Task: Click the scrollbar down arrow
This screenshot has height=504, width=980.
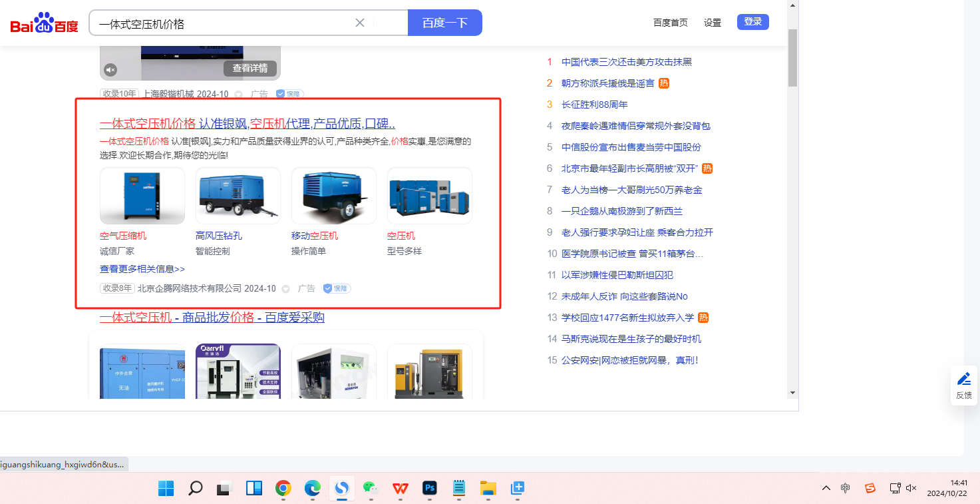Action: pyautogui.click(x=792, y=393)
